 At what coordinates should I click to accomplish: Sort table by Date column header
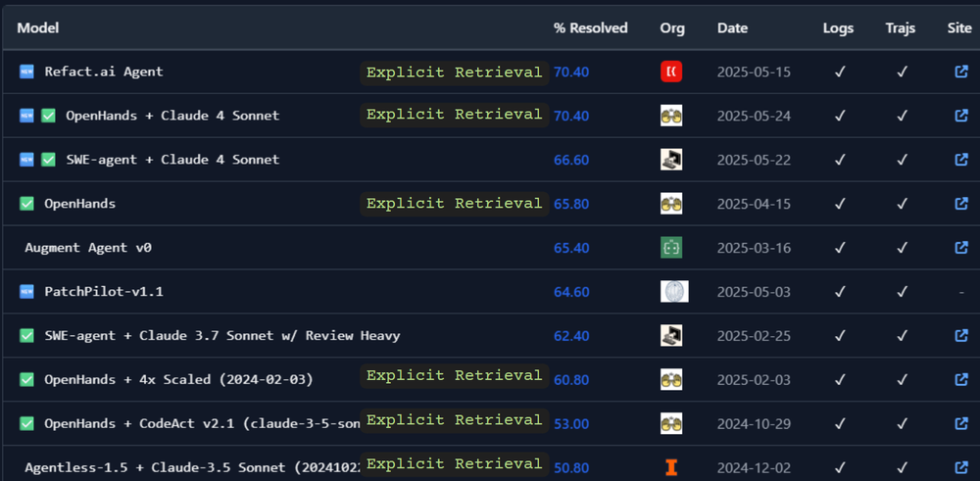click(x=732, y=28)
